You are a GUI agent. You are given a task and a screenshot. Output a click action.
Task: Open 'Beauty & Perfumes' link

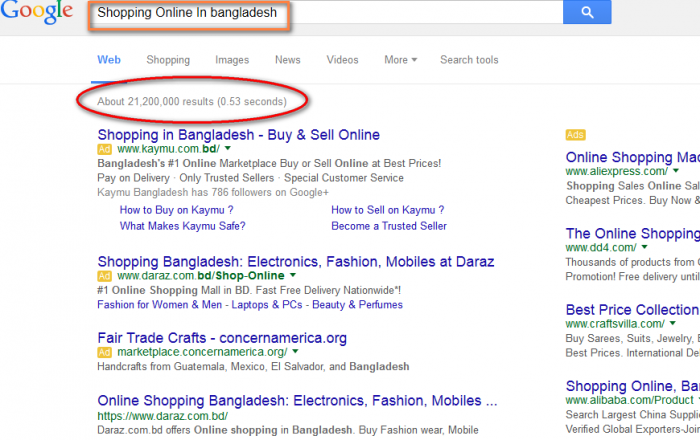pyautogui.click(x=357, y=304)
